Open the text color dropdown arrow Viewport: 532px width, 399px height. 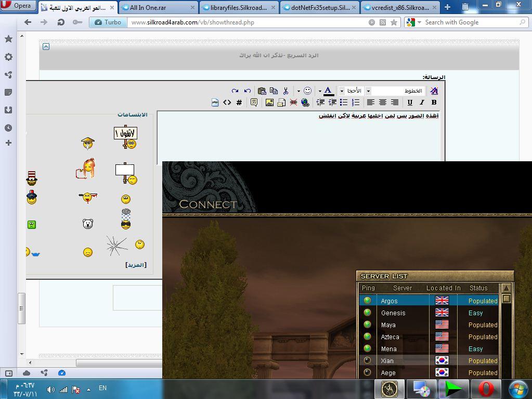pyautogui.click(x=320, y=91)
